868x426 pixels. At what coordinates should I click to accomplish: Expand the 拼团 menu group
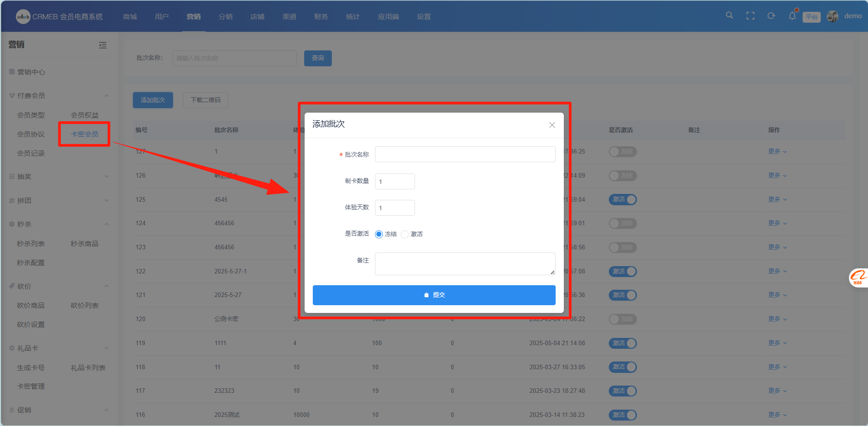[107, 200]
